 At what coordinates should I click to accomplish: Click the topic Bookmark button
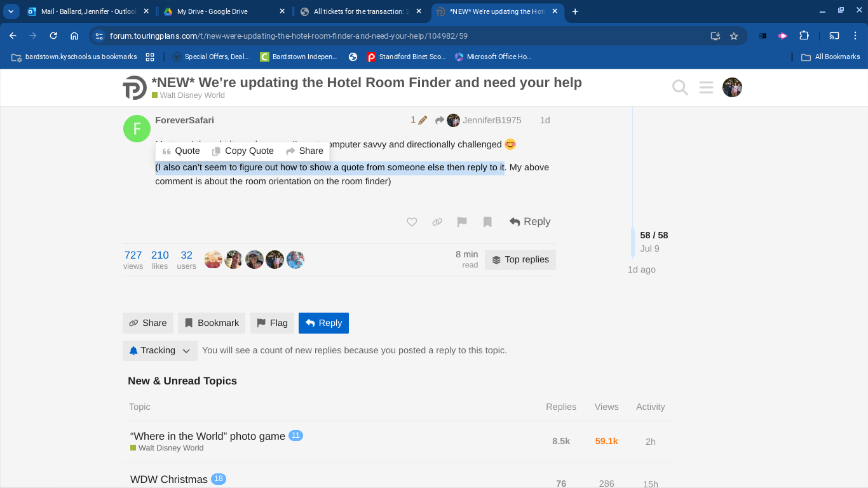212,323
